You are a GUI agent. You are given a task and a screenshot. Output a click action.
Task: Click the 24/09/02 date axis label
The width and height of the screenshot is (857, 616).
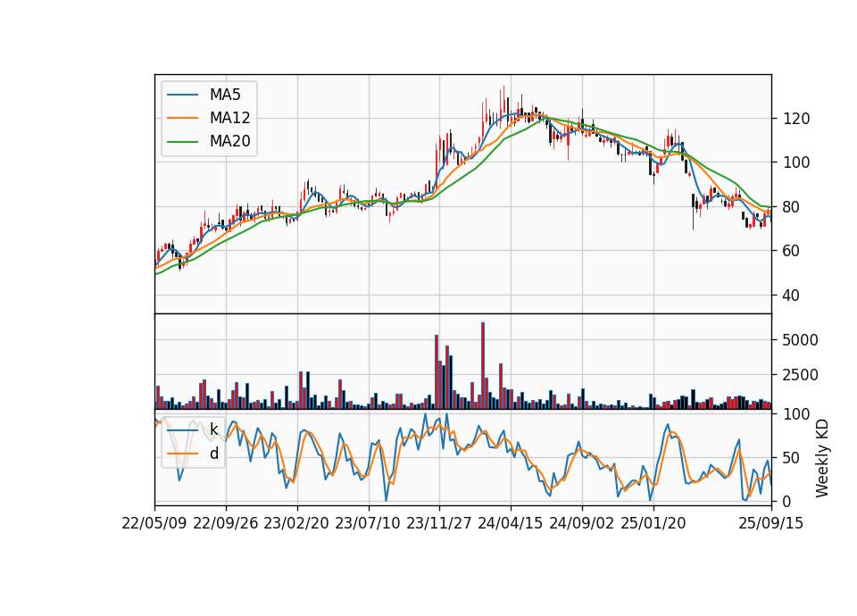581,523
